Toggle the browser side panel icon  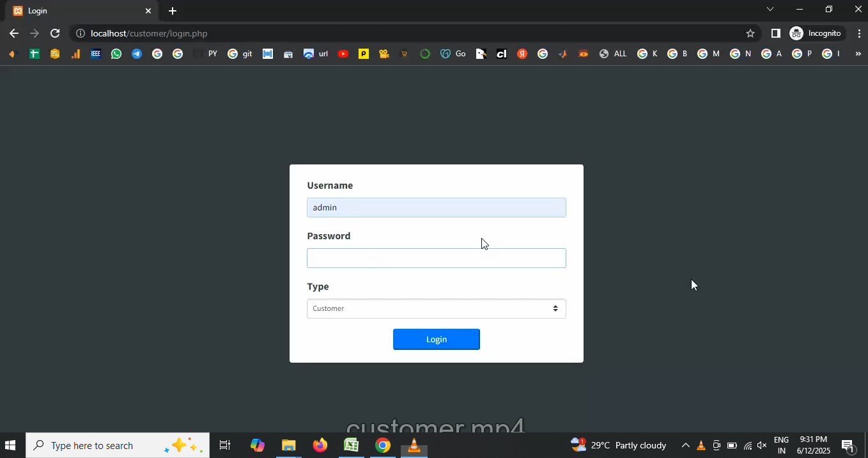(775, 33)
